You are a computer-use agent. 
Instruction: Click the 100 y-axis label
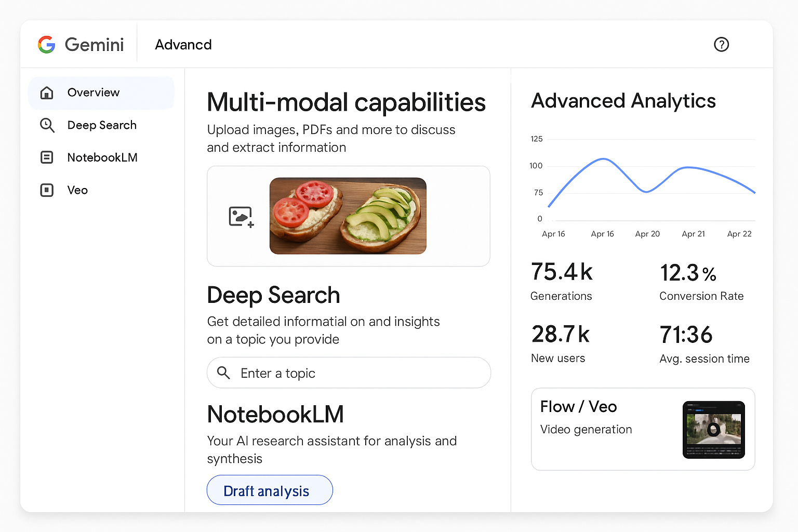536,166
